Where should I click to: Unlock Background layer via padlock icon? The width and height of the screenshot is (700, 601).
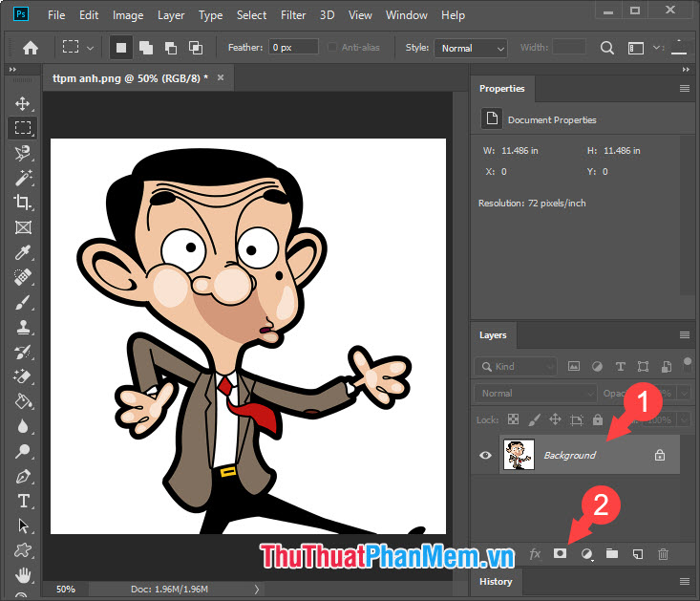(x=659, y=455)
